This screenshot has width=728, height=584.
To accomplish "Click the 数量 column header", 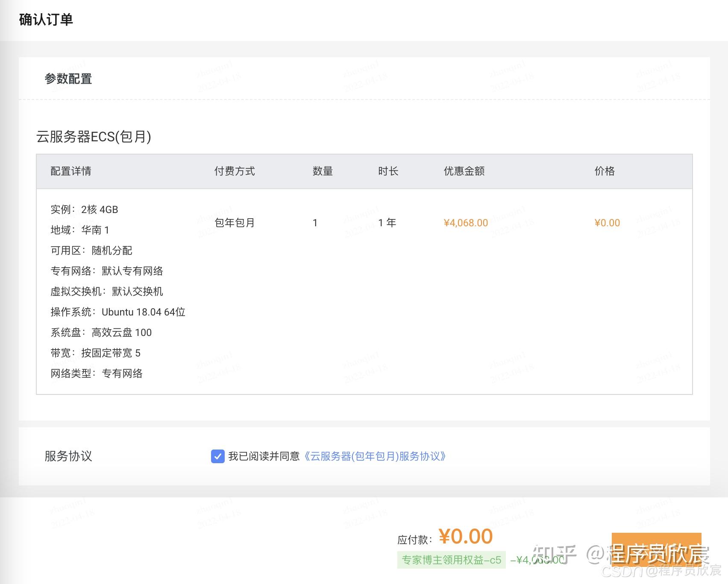I will click(323, 171).
